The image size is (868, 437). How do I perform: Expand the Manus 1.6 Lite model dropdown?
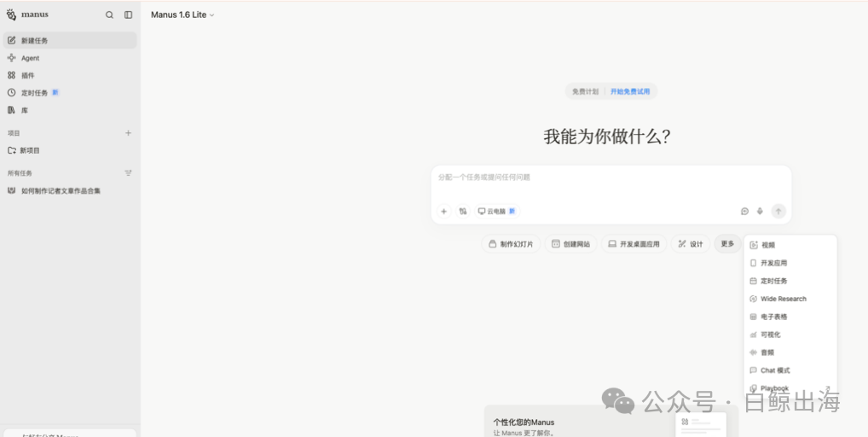point(182,15)
